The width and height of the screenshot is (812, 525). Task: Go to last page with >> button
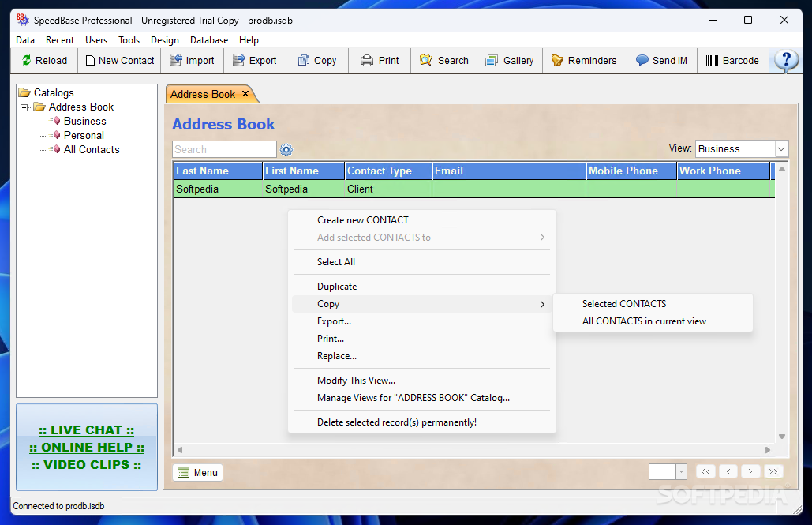point(773,471)
